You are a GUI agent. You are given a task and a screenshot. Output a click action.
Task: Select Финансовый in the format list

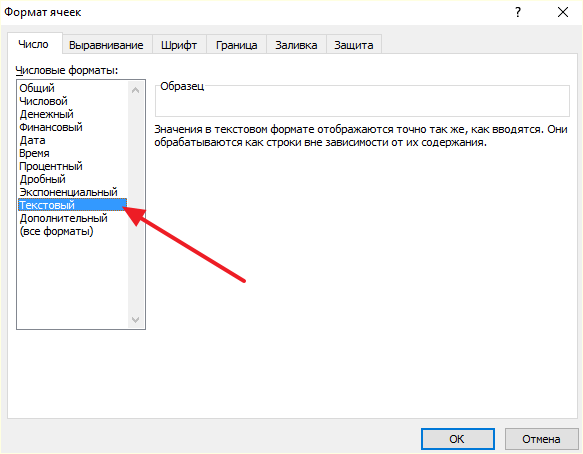pos(51,127)
